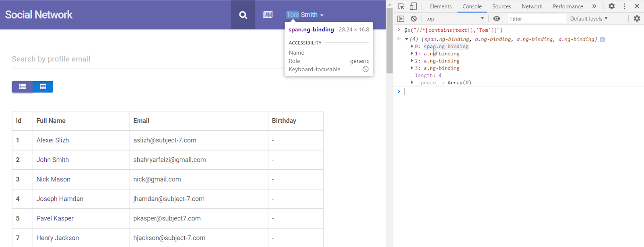Click the search magnifier icon in navbar

(x=243, y=15)
